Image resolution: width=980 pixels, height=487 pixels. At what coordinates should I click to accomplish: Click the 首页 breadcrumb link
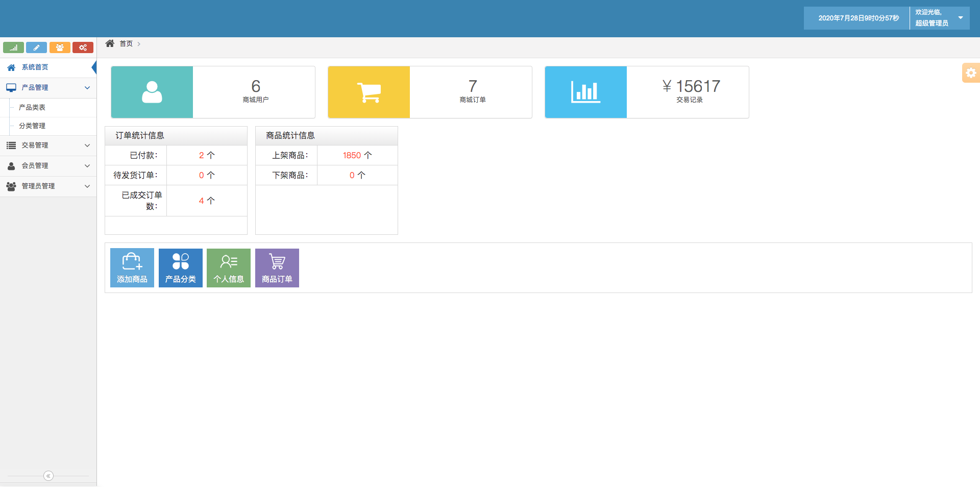click(x=126, y=44)
